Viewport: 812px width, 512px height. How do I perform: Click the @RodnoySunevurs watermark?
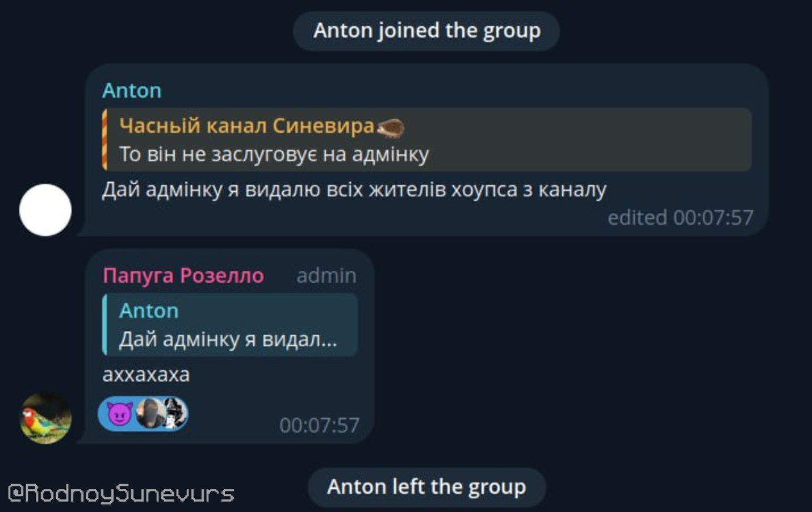(120, 492)
